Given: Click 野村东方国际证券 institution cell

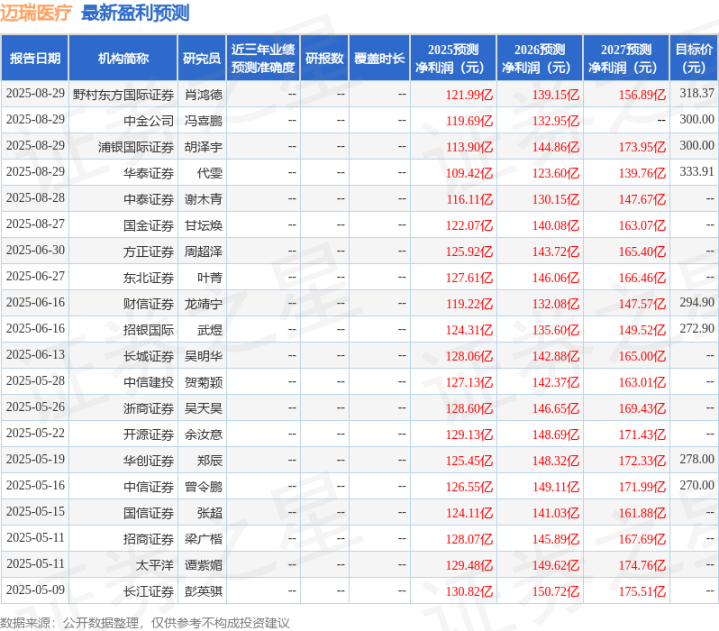Looking at the screenshot, I should coord(123,95).
